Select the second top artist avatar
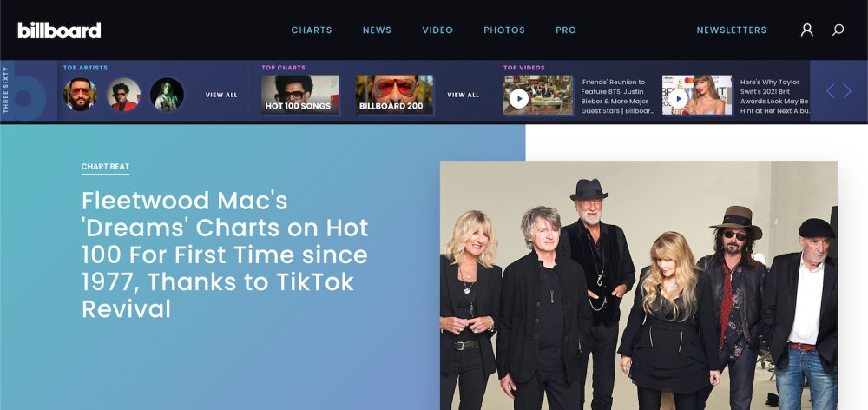 point(123,95)
